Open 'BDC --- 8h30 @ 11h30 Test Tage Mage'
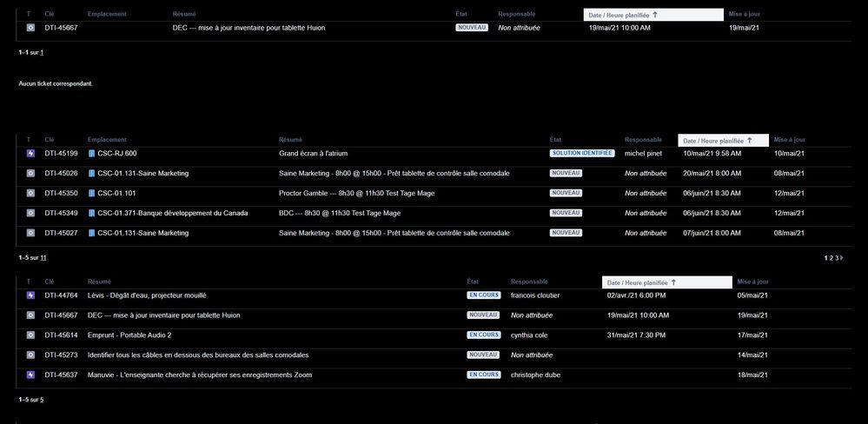868x424 pixels. (x=340, y=213)
